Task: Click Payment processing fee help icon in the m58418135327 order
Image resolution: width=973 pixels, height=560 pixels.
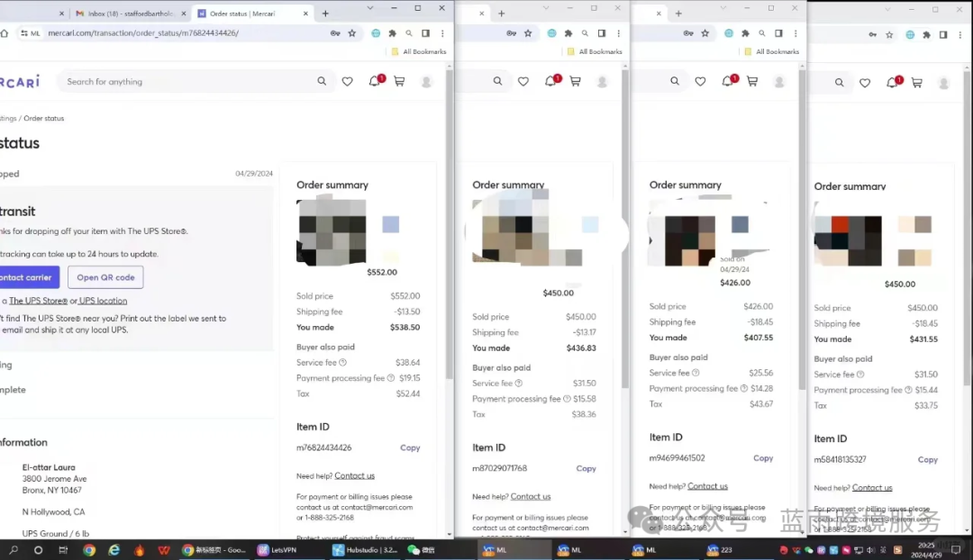Action: [x=908, y=390]
